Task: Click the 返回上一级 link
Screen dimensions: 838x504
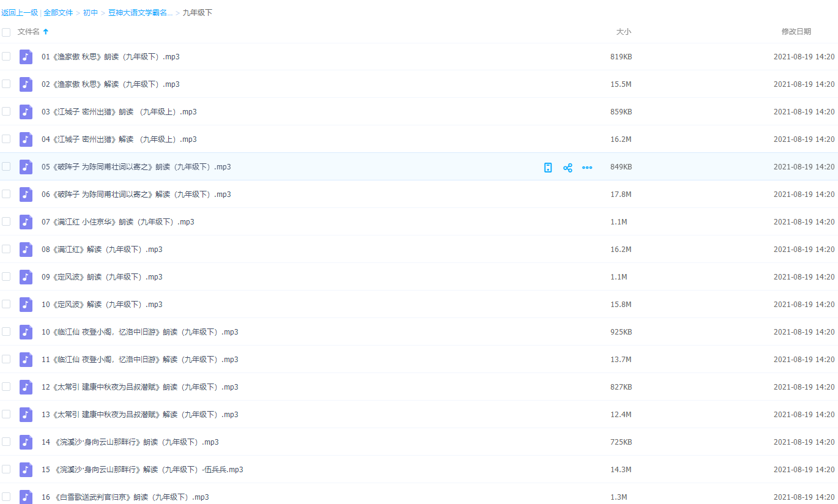Action: coord(20,13)
